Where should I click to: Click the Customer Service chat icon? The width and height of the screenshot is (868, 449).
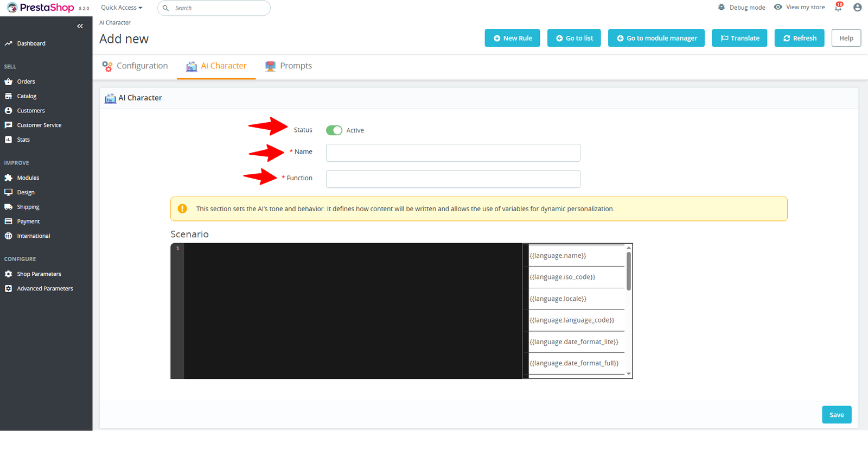point(8,125)
